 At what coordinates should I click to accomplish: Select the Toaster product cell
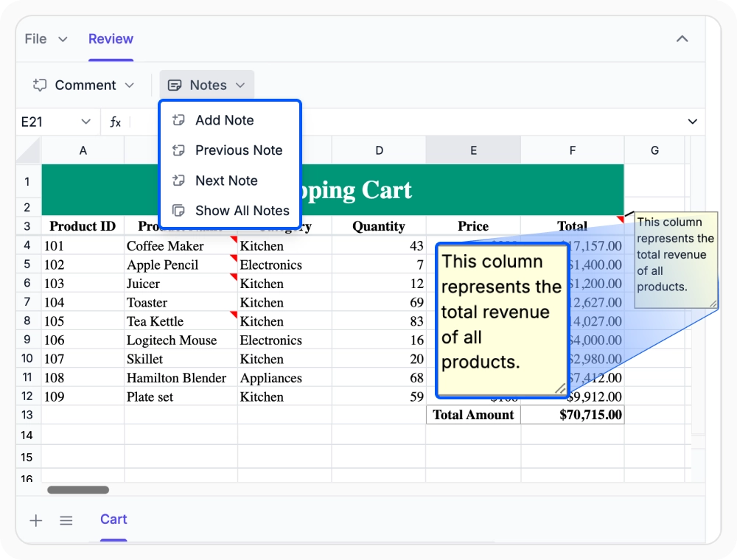pos(181,302)
